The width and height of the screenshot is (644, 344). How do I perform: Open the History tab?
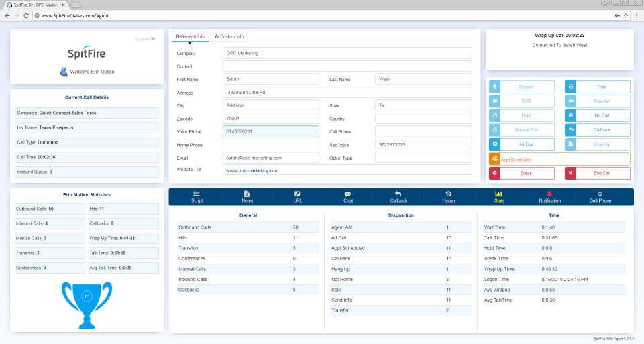click(449, 197)
